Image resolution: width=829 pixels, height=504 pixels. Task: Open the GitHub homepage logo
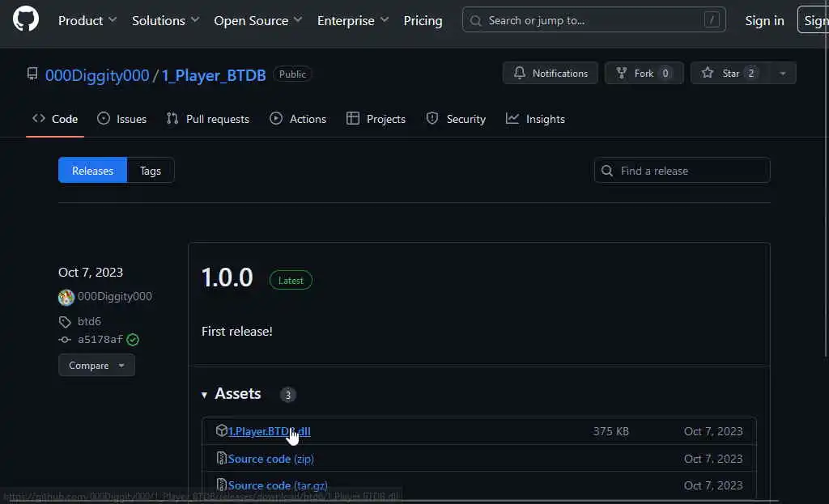coord(25,19)
